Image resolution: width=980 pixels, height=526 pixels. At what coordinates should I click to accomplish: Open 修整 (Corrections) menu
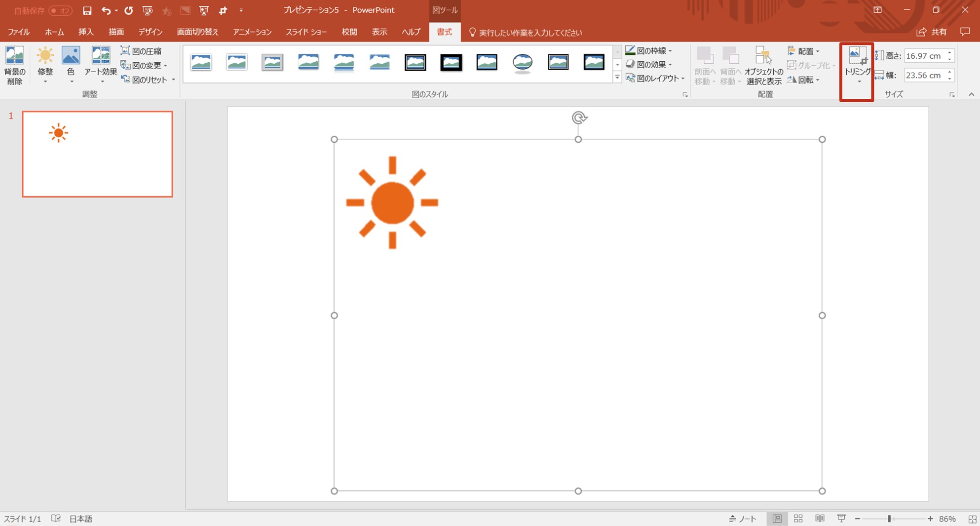coord(45,66)
